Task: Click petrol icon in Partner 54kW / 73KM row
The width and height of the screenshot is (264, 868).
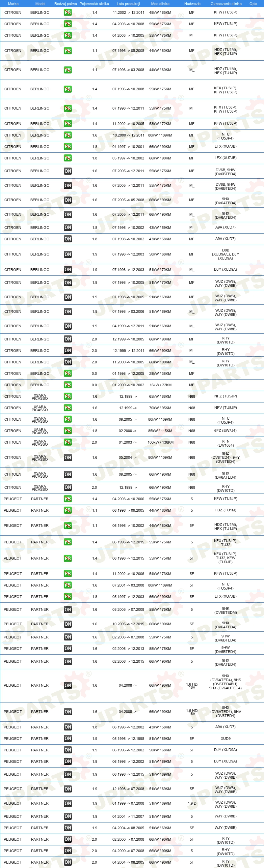Action: 68,574
